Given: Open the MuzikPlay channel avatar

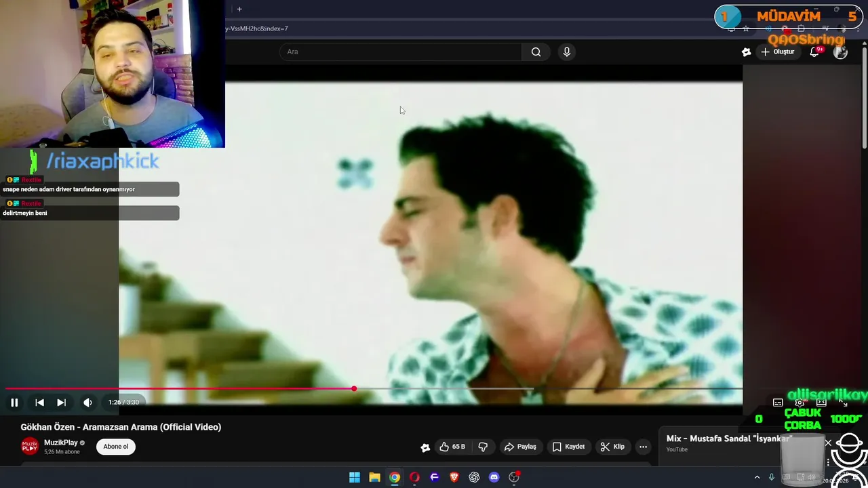Looking at the screenshot, I should 30,446.
